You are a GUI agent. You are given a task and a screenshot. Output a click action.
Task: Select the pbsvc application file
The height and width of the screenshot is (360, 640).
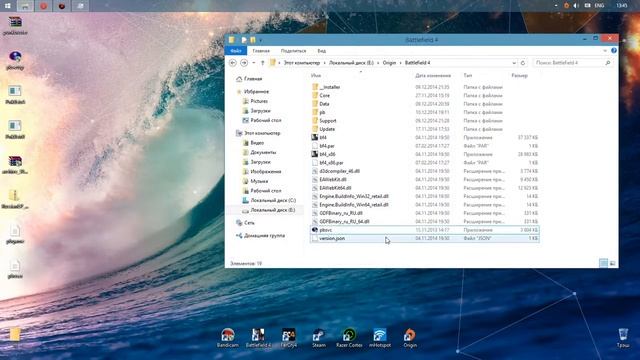[x=424, y=230]
